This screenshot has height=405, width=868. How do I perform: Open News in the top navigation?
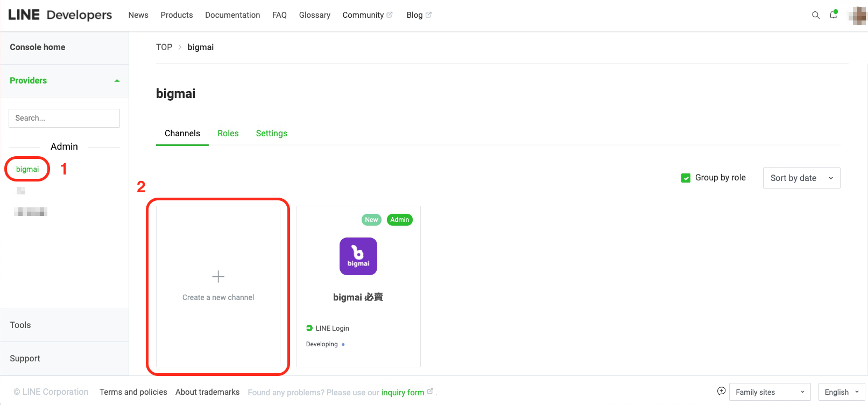pos(138,15)
